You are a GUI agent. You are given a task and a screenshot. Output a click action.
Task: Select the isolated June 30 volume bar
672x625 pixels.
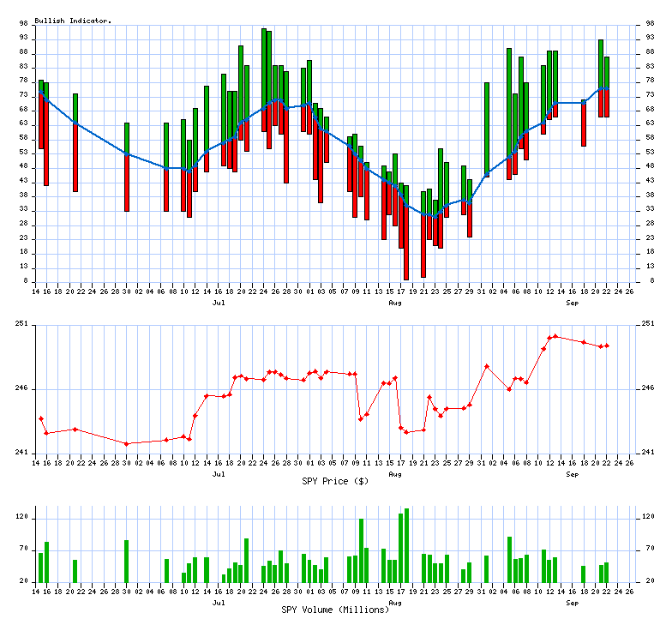(127, 561)
